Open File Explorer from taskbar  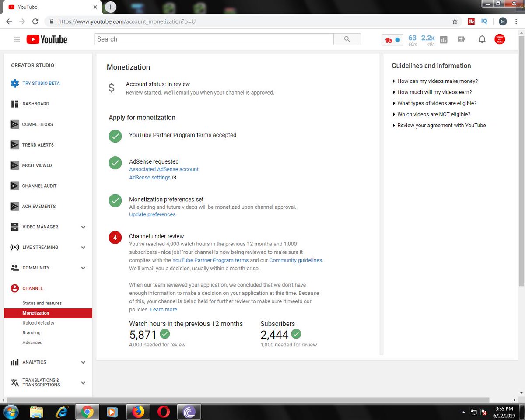(37, 412)
